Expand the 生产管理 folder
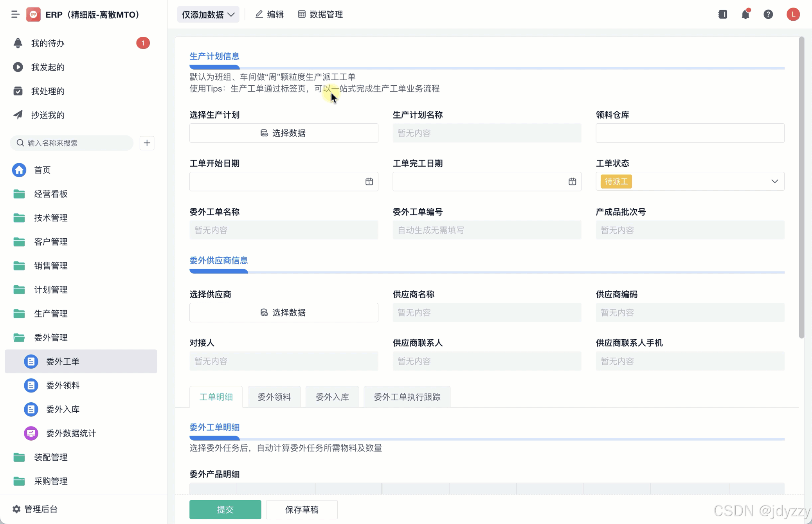Screen dimensions: 812x524 50,313
